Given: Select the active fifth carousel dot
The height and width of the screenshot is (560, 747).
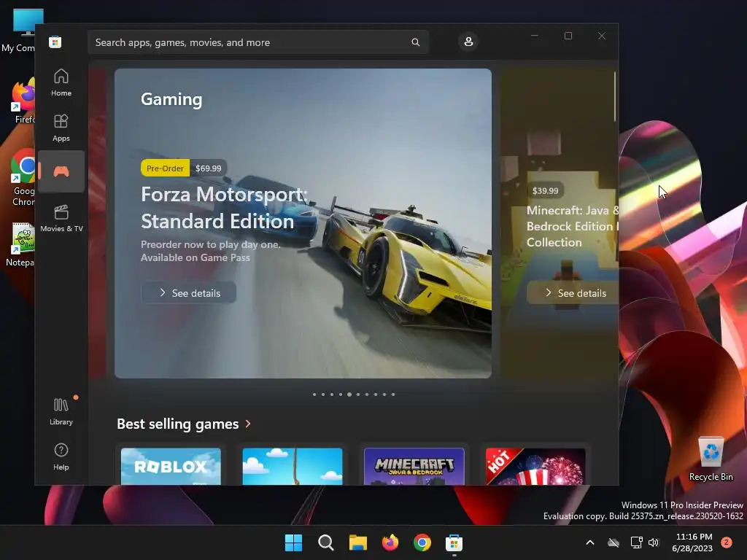Looking at the screenshot, I should 349,394.
